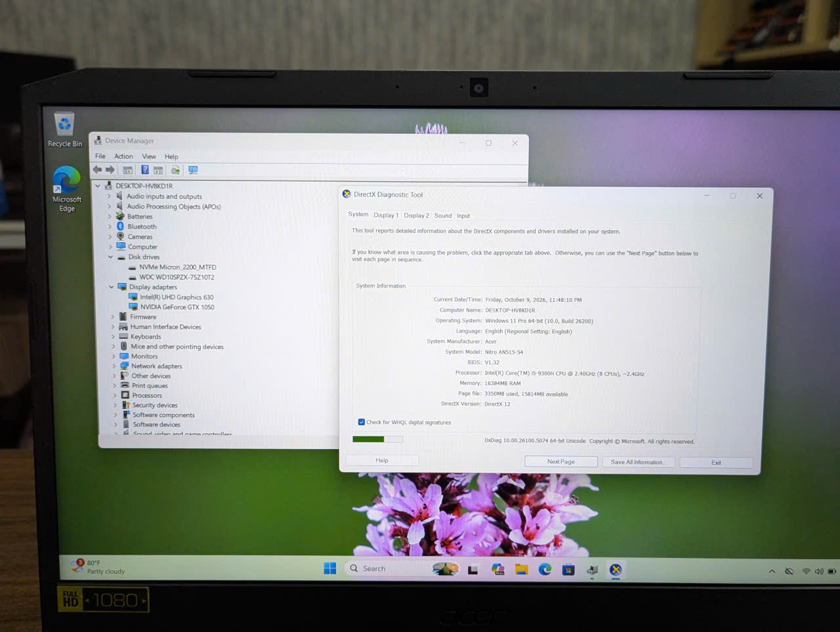Expand the Monitors category
This screenshot has height=632, width=840.
(114, 356)
